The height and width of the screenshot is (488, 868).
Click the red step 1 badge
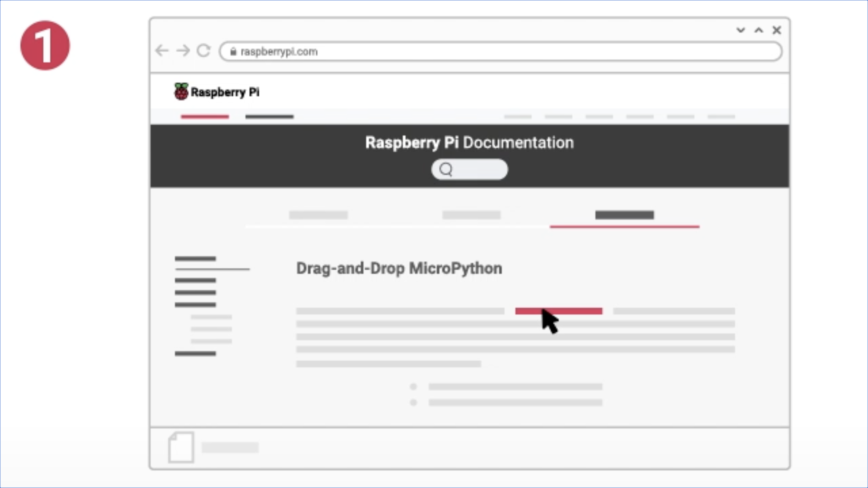45,45
